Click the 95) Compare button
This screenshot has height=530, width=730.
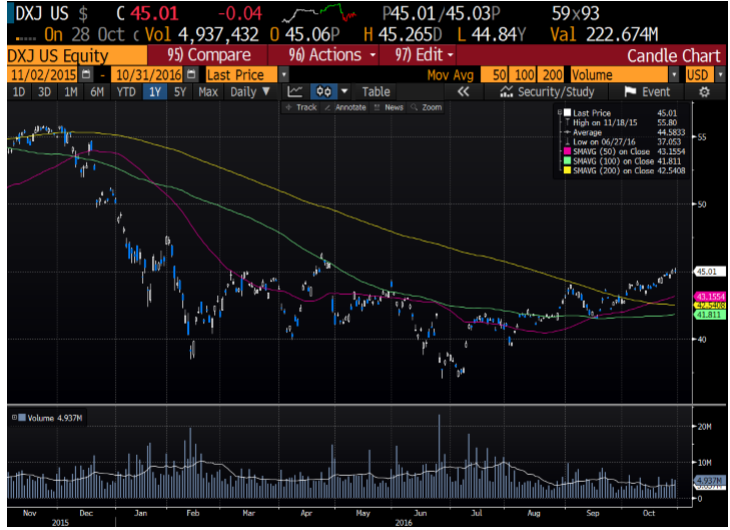[x=210, y=55]
